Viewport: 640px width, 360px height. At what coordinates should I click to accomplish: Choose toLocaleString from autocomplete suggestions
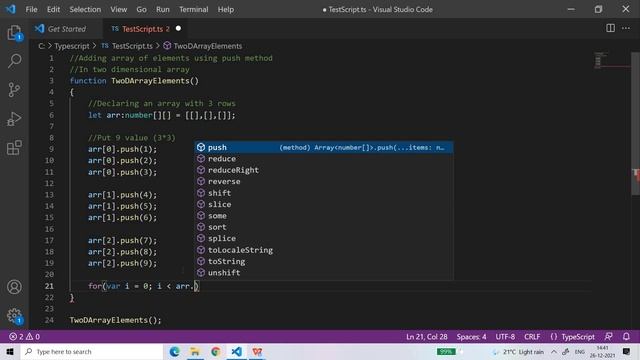[324, 250]
